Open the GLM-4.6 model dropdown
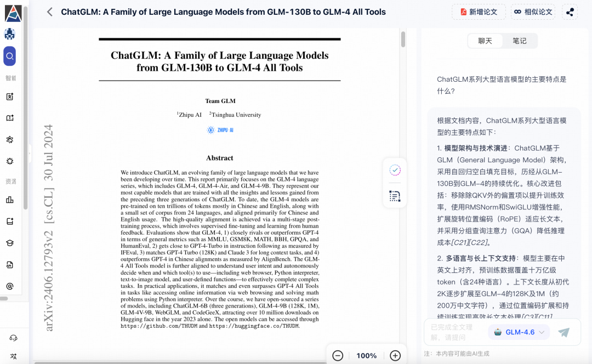592x364 pixels. point(519,332)
